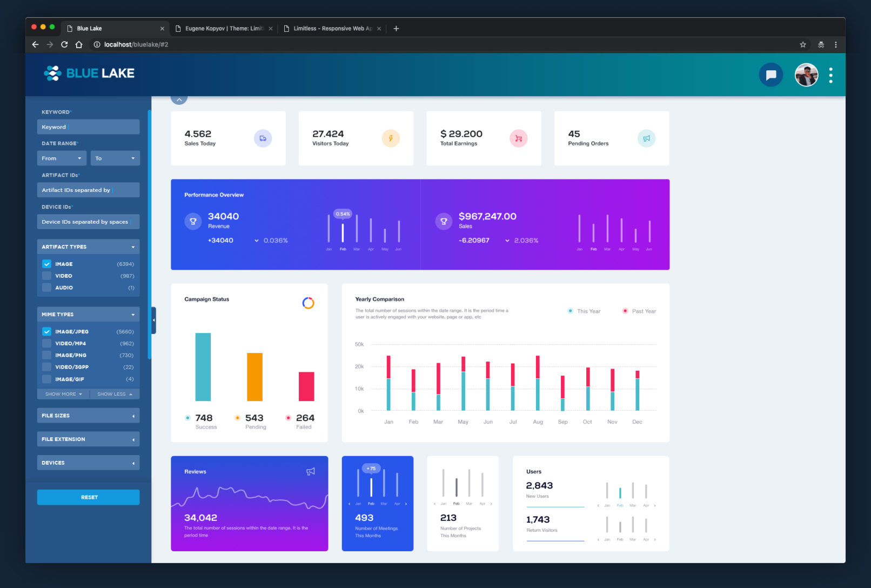Click the Keyword input field
Image resolution: width=871 pixels, height=588 pixels.
(x=88, y=127)
